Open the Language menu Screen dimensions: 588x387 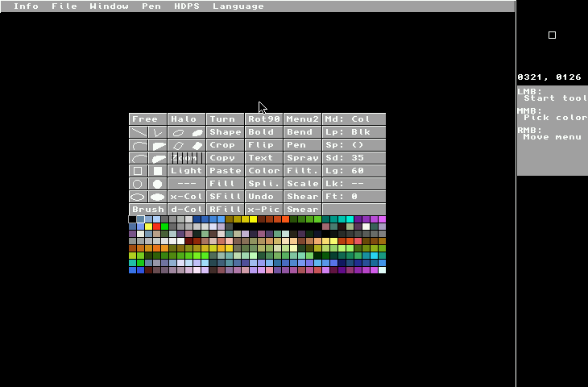238,6
